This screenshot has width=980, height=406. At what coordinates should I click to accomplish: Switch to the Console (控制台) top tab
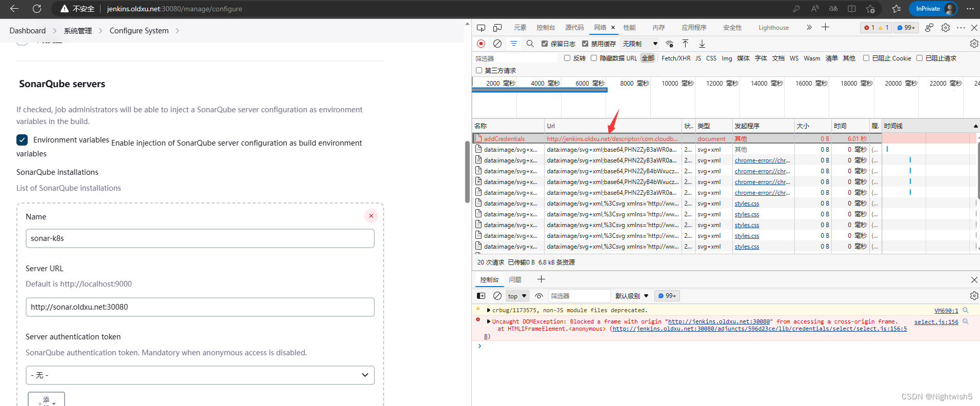[546, 28]
